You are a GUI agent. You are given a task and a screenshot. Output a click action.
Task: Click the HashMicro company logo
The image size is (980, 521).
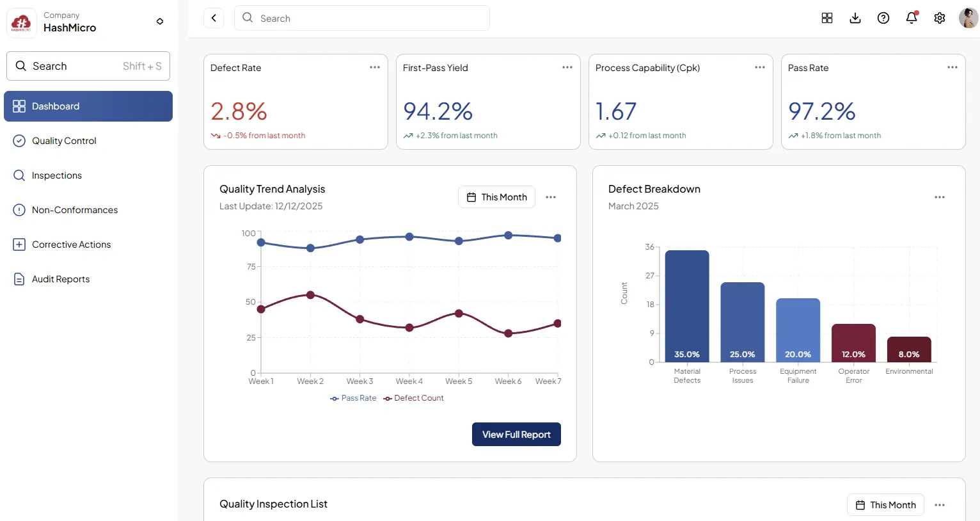(x=21, y=22)
